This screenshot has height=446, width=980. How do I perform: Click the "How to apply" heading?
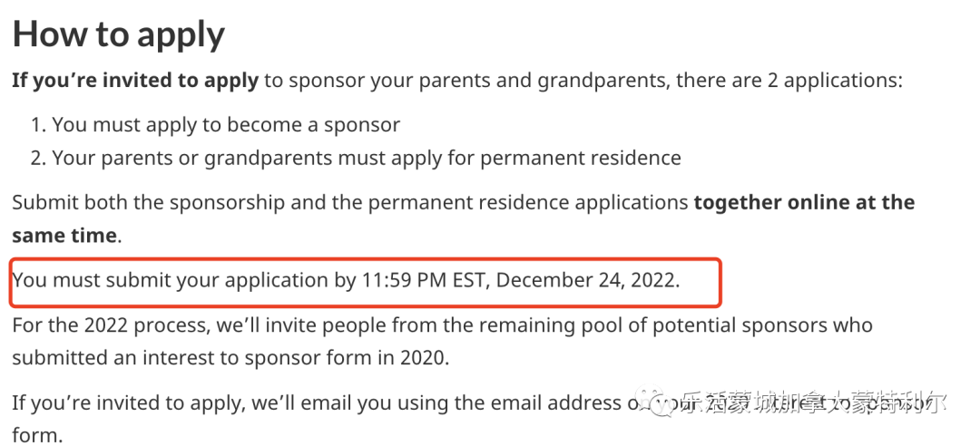(118, 34)
